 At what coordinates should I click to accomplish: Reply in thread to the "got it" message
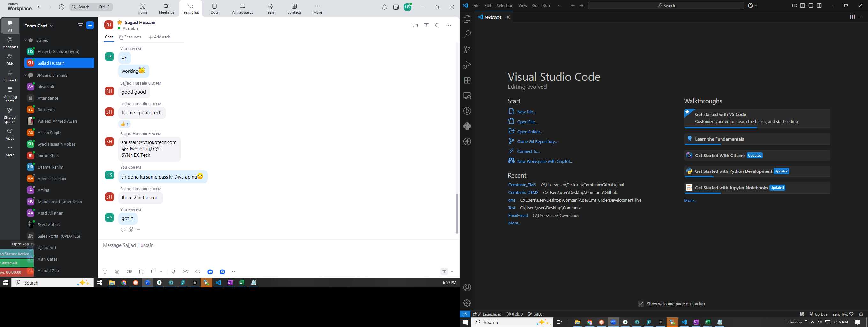(123, 230)
